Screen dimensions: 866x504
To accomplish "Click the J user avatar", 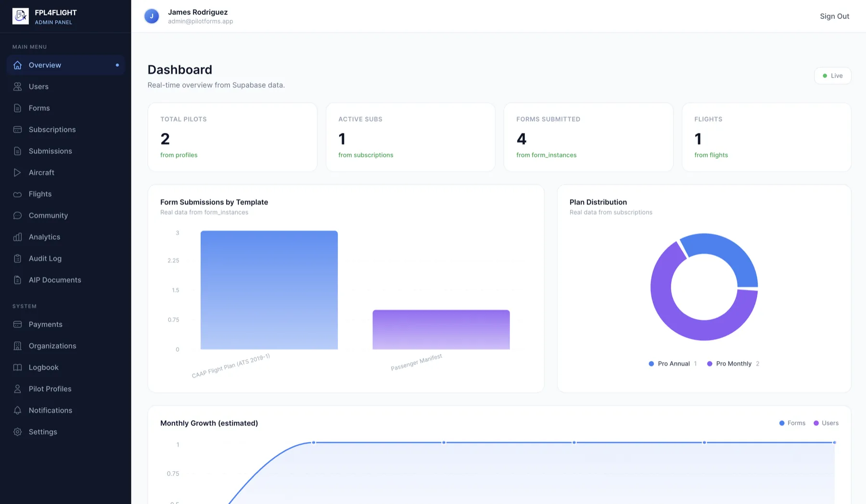I will pos(152,16).
